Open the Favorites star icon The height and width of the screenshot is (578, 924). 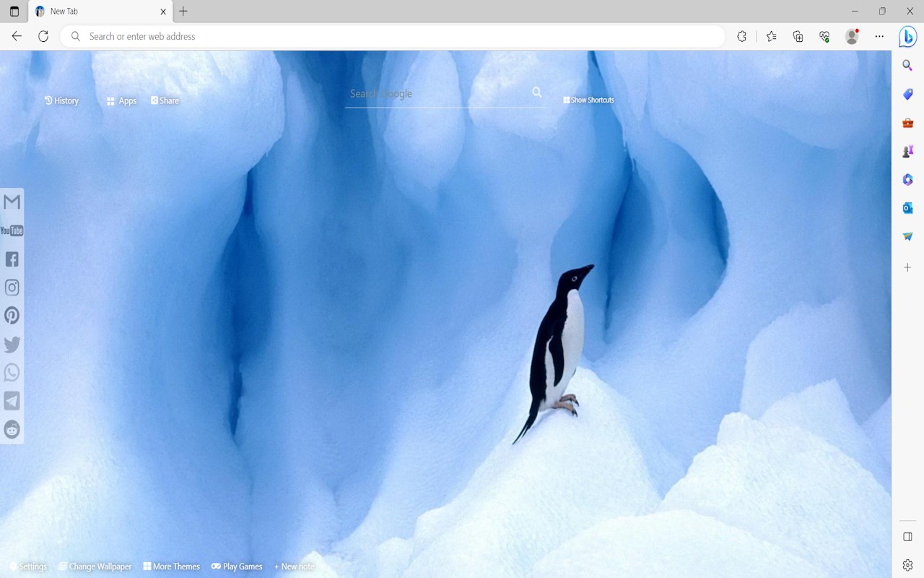[x=771, y=36]
